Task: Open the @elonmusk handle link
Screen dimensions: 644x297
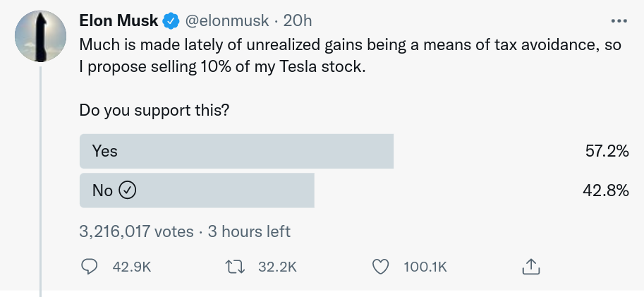Action: [227, 20]
